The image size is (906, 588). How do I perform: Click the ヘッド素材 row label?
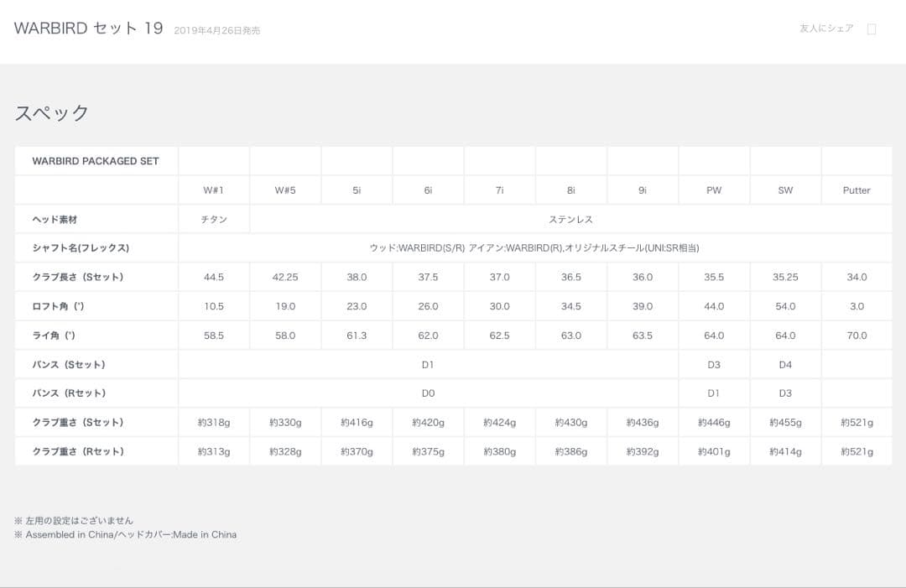[96, 220]
